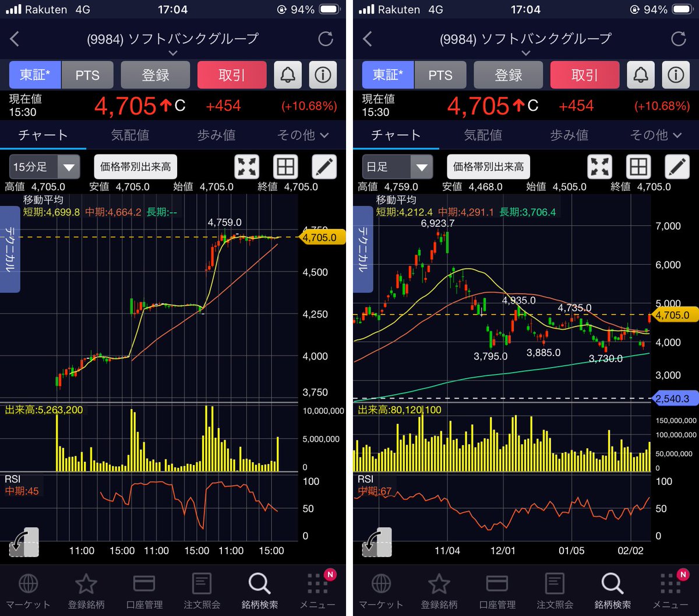Open 登録銘柄 in the right bottom bar
The height and width of the screenshot is (616, 699).
(439, 591)
